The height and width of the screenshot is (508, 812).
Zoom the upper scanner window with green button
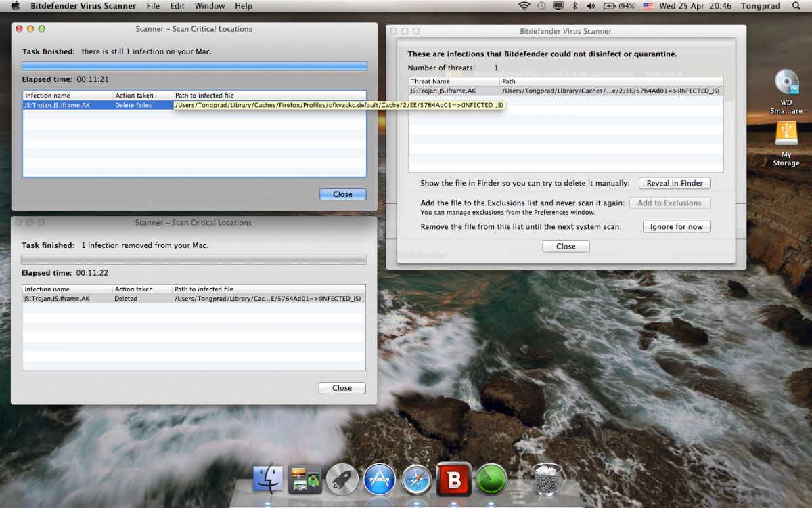click(x=41, y=29)
